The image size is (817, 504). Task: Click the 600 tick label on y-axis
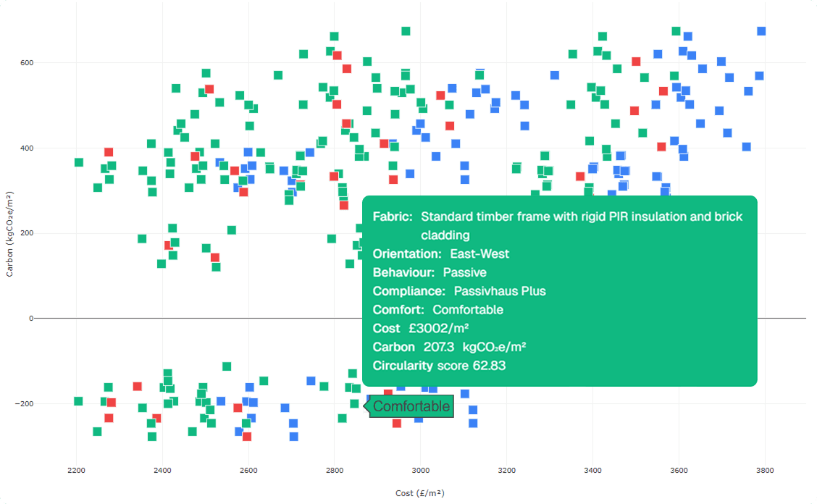click(x=27, y=63)
